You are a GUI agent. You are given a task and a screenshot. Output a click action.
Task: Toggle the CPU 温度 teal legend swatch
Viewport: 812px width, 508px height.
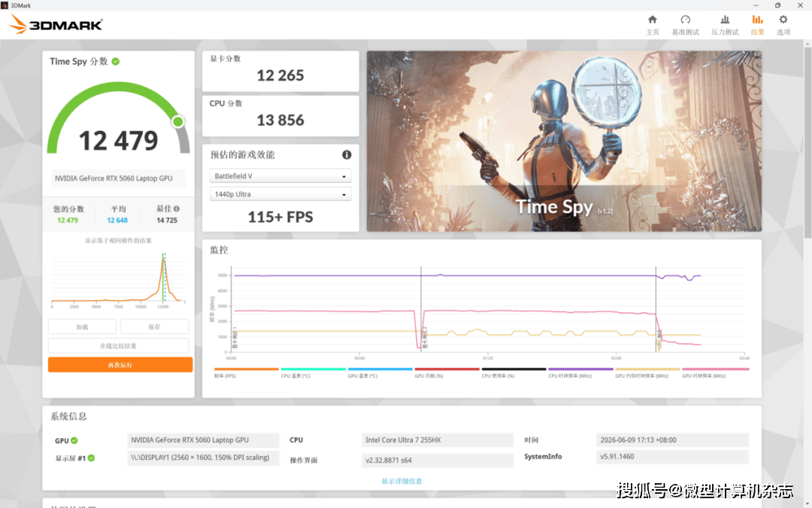pyautogui.click(x=313, y=369)
